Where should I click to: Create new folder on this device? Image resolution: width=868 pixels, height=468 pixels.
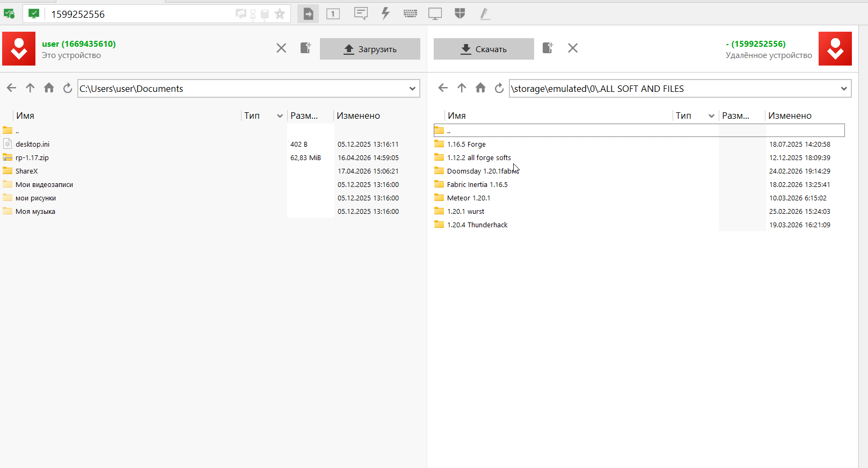click(305, 48)
